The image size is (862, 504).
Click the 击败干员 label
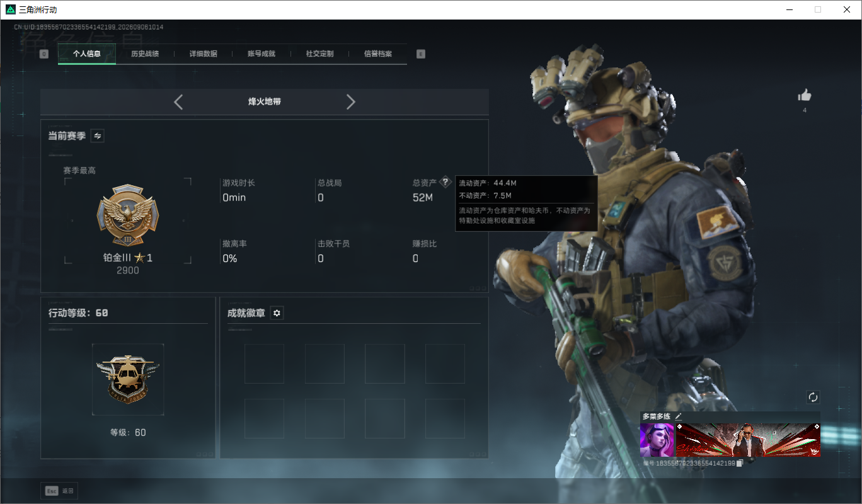334,243
